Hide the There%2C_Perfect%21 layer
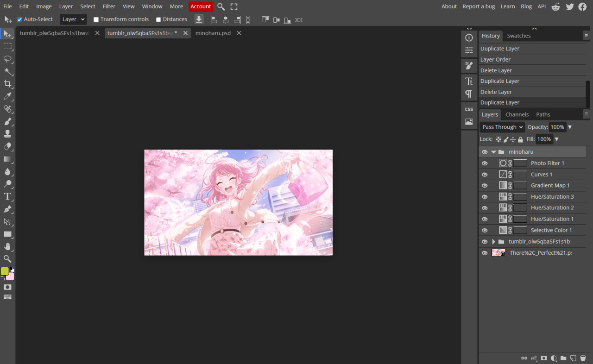The height and width of the screenshot is (364, 593). pyautogui.click(x=485, y=253)
